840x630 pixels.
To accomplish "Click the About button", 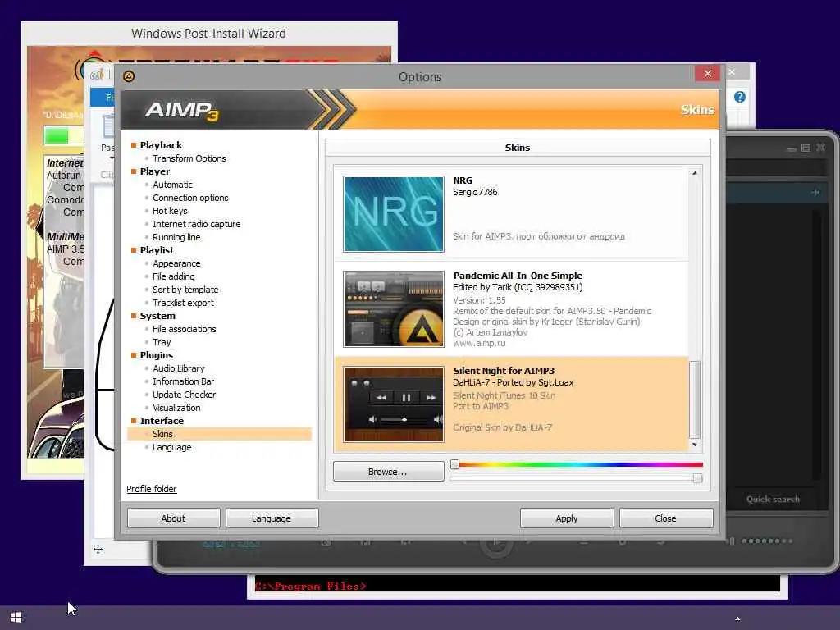I will (173, 518).
